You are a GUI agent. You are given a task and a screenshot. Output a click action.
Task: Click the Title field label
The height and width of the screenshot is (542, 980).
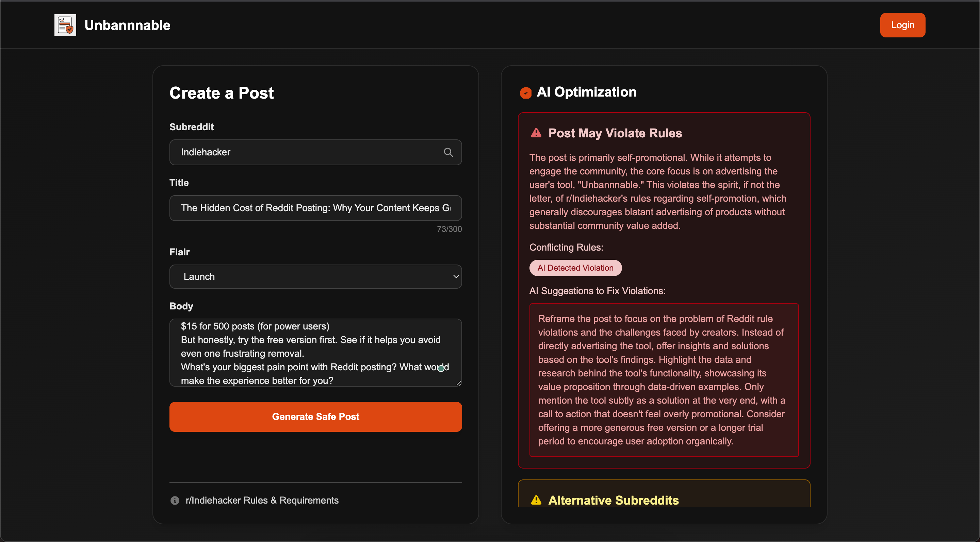(179, 183)
